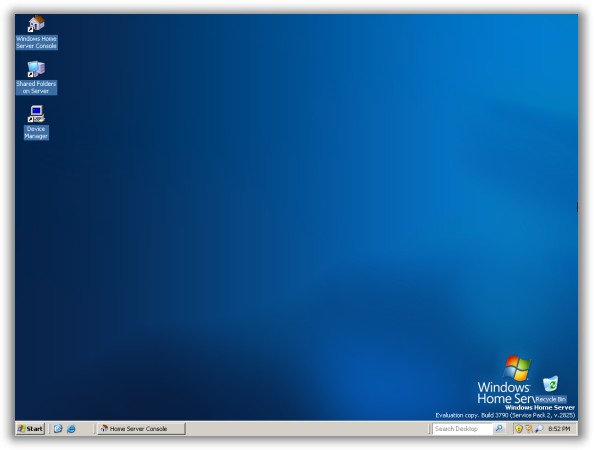Activate the Home Server Console taskbar button
The height and width of the screenshot is (450, 595).
click(x=142, y=429)
